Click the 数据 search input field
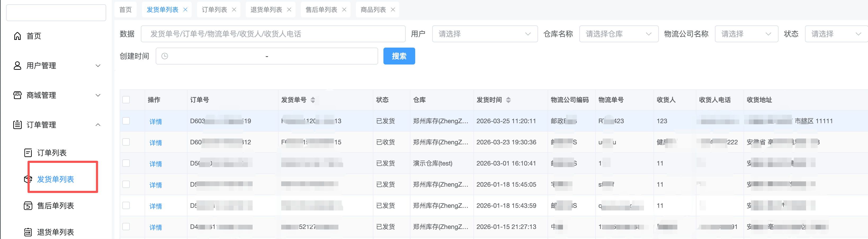Viewport: 868px width, 239px height. pyautogui.click(x=273, y=34)
